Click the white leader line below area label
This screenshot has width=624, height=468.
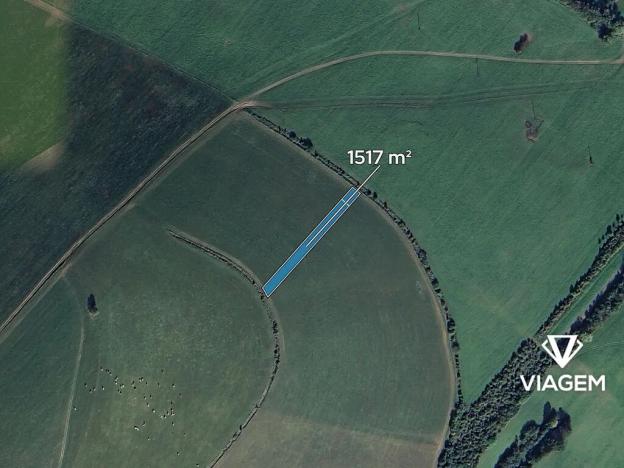tap(368, 177)
